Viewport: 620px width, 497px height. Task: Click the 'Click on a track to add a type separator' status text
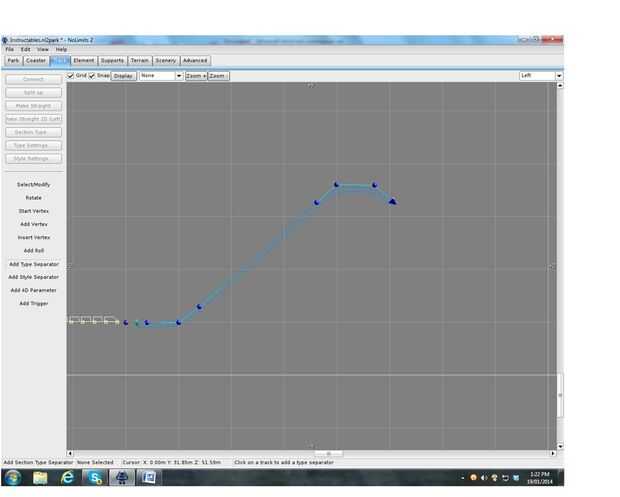point(284,462)
